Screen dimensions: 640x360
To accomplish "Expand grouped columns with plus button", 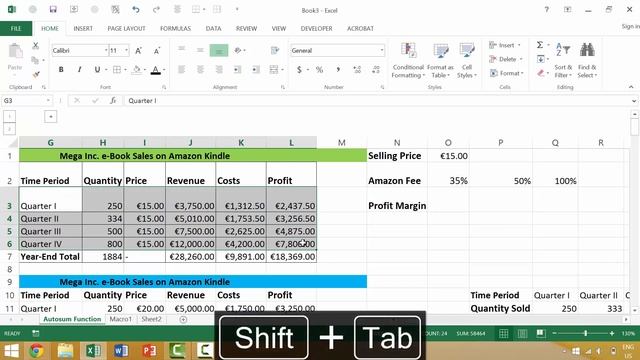I will click(51, 117).
